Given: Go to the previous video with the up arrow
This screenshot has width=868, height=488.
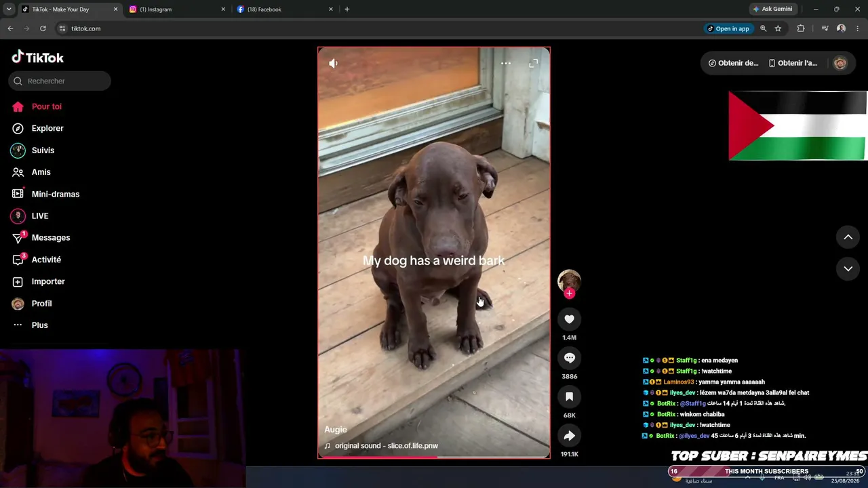Looking at the screenshot, I should 848,237.
